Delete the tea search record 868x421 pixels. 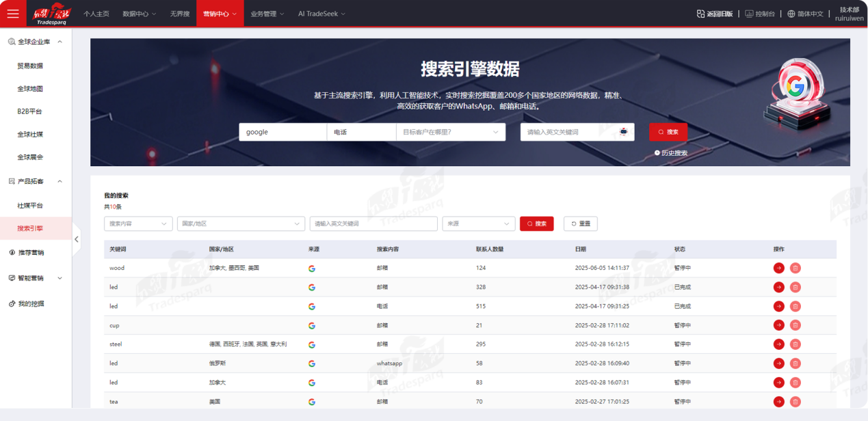coord(795,402)
